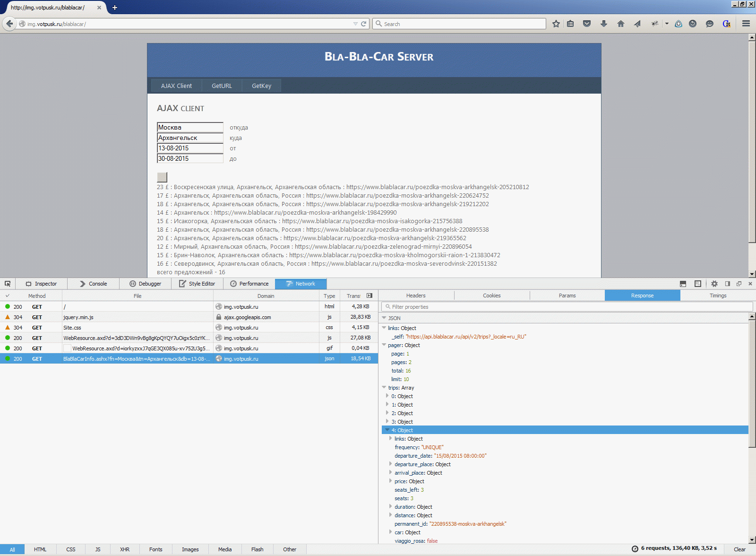Open the Debugger tab
The width and height of the screenshot is (756, 556).
pos(145,284)
